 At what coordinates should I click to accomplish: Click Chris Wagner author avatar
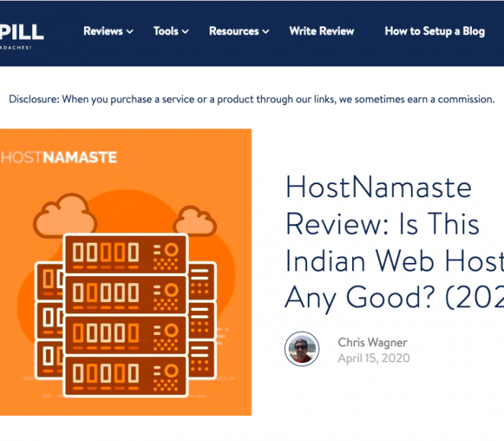click(302, 349)
